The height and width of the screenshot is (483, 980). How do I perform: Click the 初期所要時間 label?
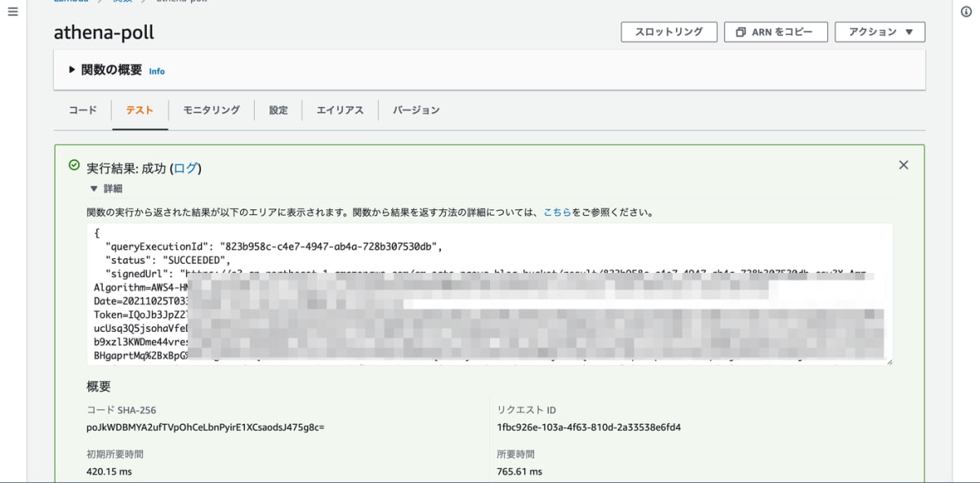(x=115, y=454)
